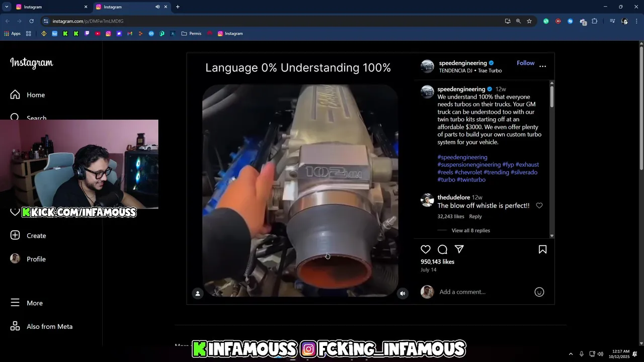Open Also from Meta menu
Viewport: 644px width, 362px height.
pyautogui.click(x=42, y=326)
